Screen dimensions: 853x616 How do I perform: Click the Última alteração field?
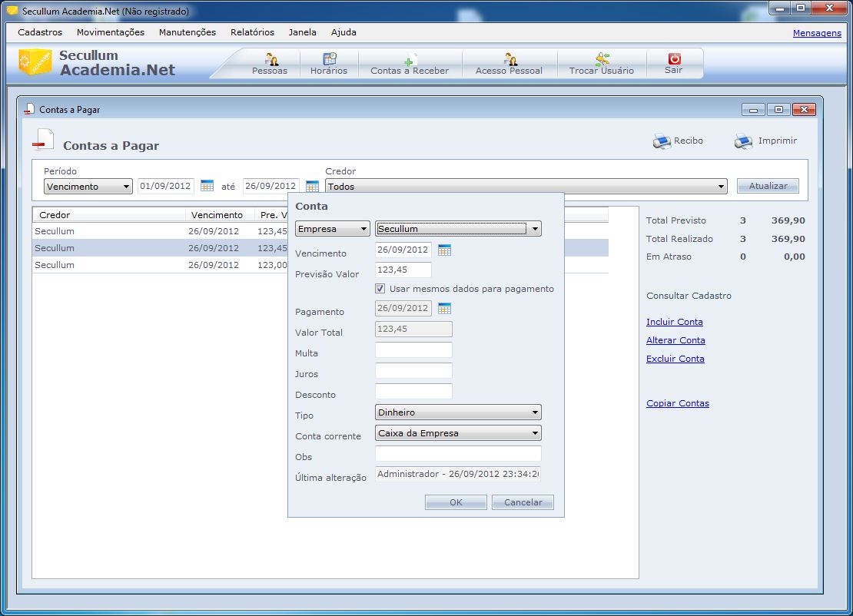point(458,474)
